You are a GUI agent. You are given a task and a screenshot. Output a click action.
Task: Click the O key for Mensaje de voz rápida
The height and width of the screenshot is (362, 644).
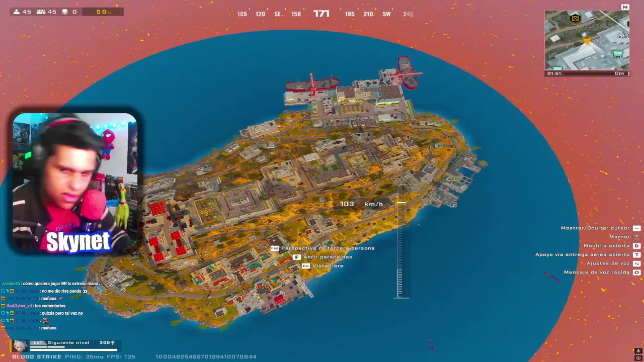(637, 272)
